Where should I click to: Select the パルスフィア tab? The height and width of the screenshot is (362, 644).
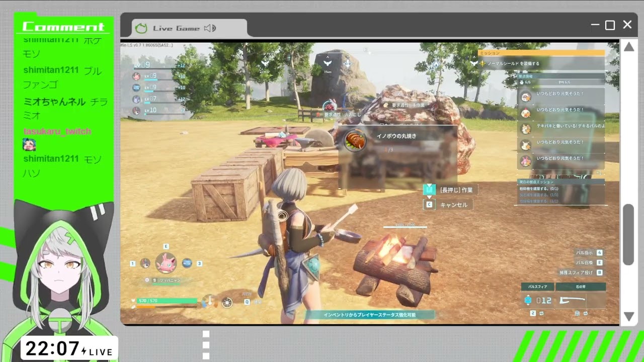click(x=537, y=287)
